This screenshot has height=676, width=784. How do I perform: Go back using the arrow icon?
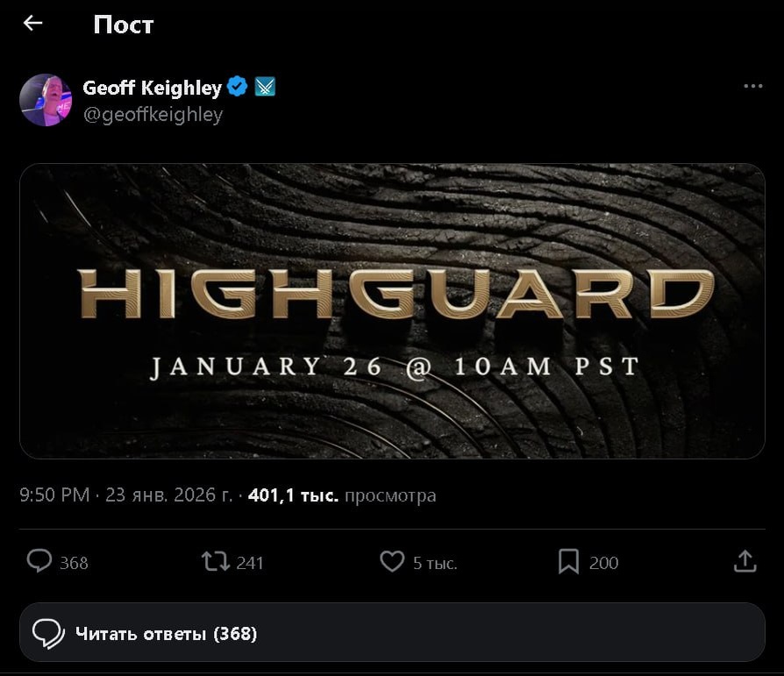pos(33,23)
